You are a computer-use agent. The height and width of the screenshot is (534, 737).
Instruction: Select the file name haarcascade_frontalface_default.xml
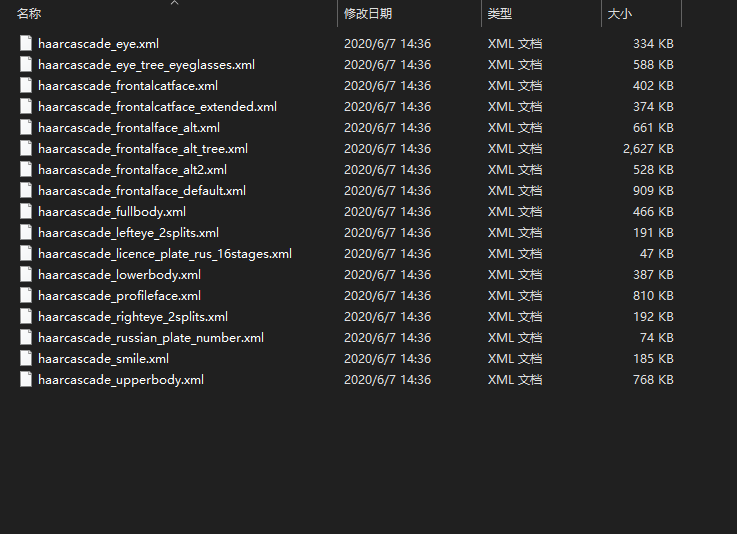tap(142, 191)
